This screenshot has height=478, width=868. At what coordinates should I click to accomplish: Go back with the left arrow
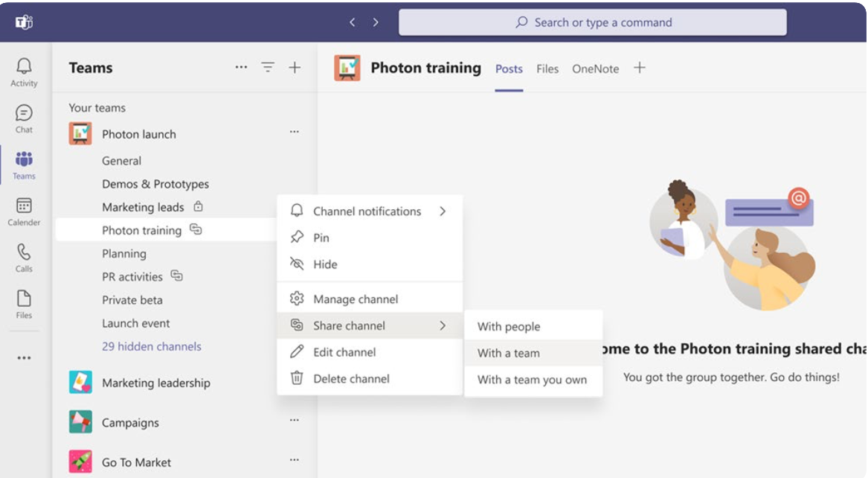(352, 22)
